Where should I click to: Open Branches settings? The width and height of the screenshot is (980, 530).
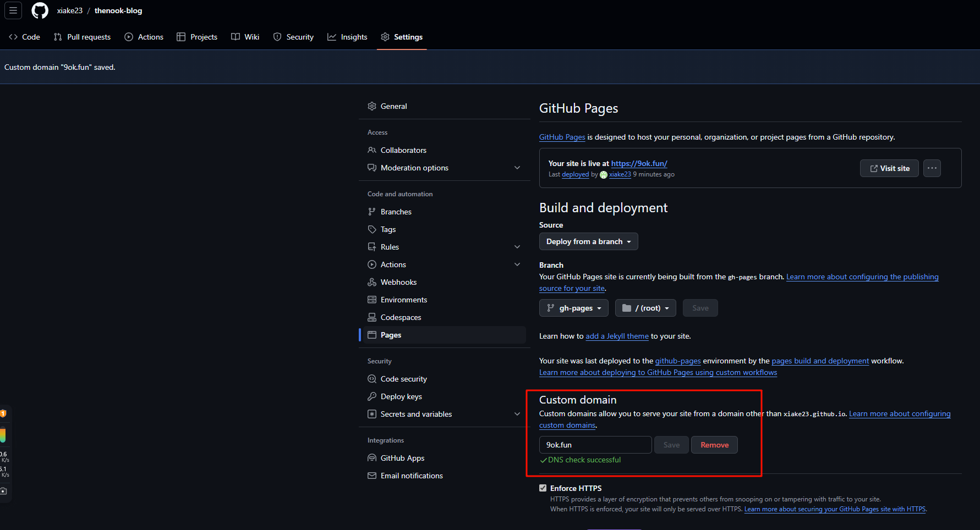click(445, 212)
